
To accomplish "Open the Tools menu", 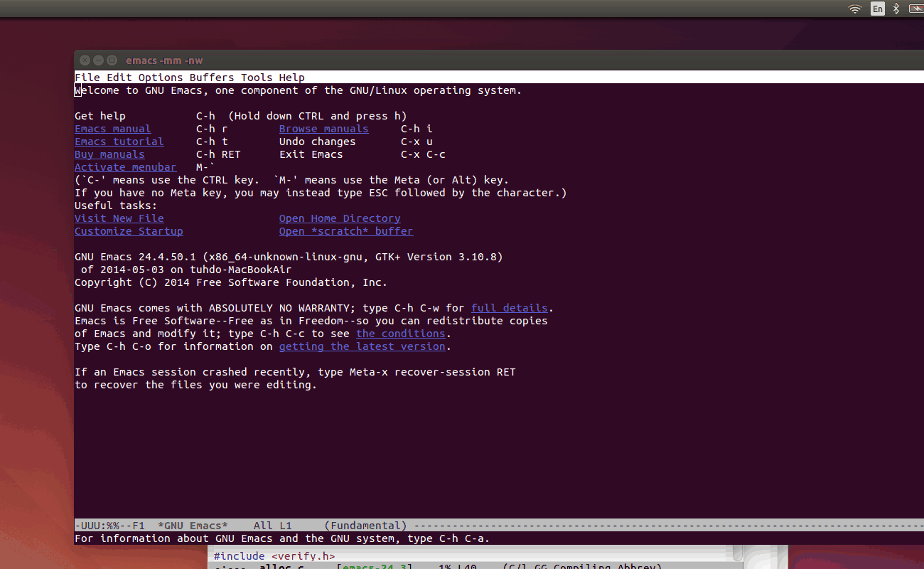I will [257, 78].
